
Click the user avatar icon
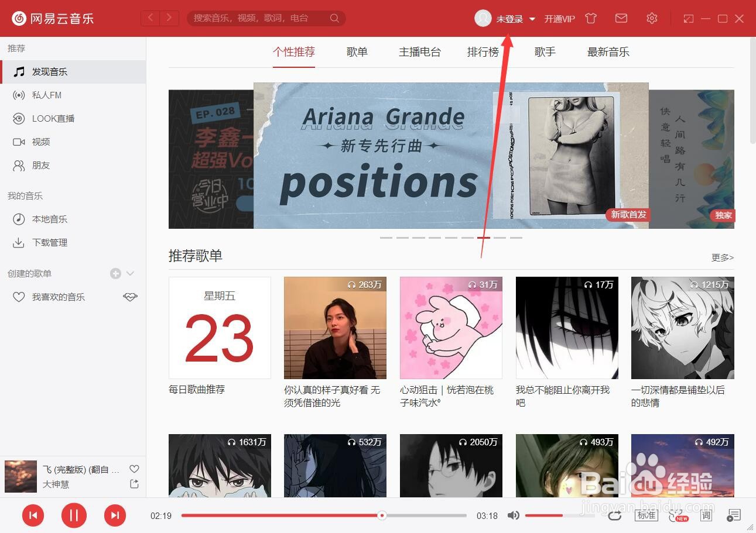[x=483, y=18]
